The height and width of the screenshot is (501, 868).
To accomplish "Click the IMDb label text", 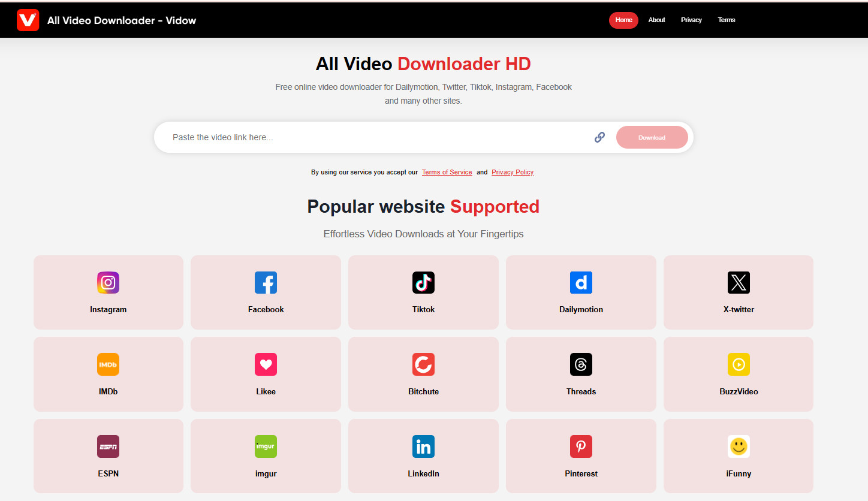I will click(108, 391).
